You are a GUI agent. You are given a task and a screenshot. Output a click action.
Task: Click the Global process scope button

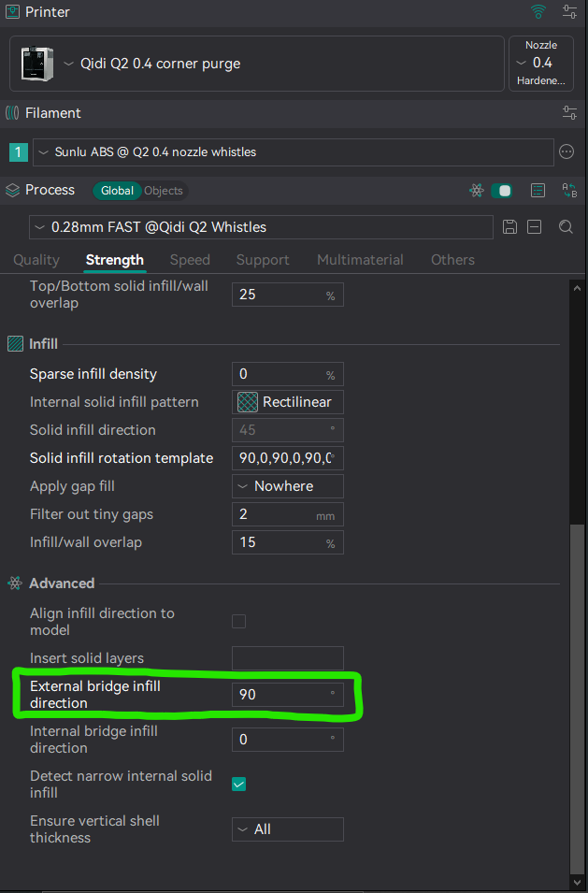[x=117, y=191]
